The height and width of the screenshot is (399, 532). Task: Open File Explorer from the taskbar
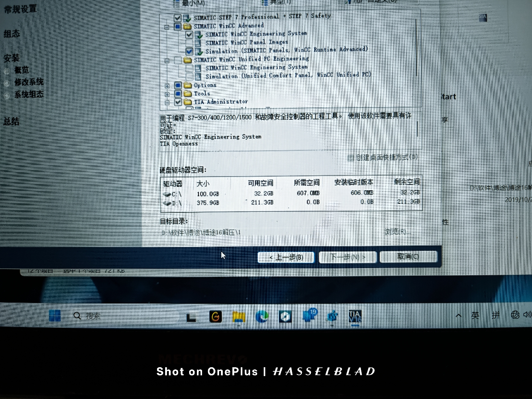(x=239, y=317)
